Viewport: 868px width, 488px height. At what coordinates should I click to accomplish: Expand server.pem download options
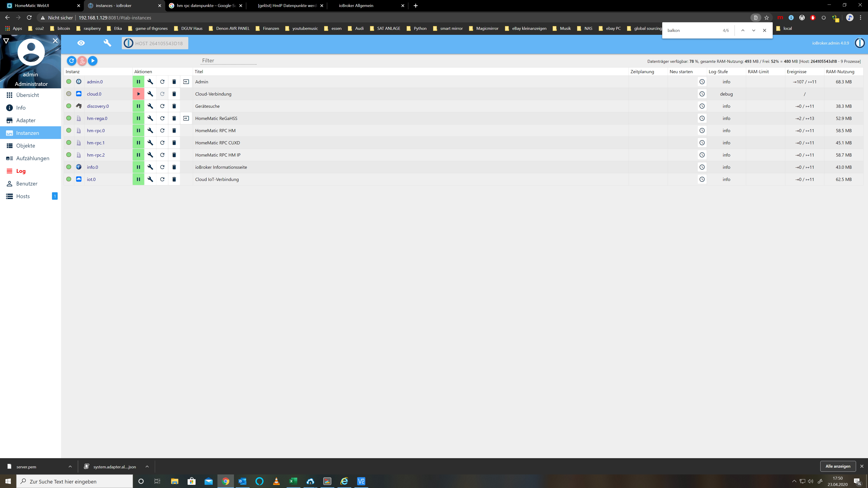pyautogui.click(x=70, y=467)
